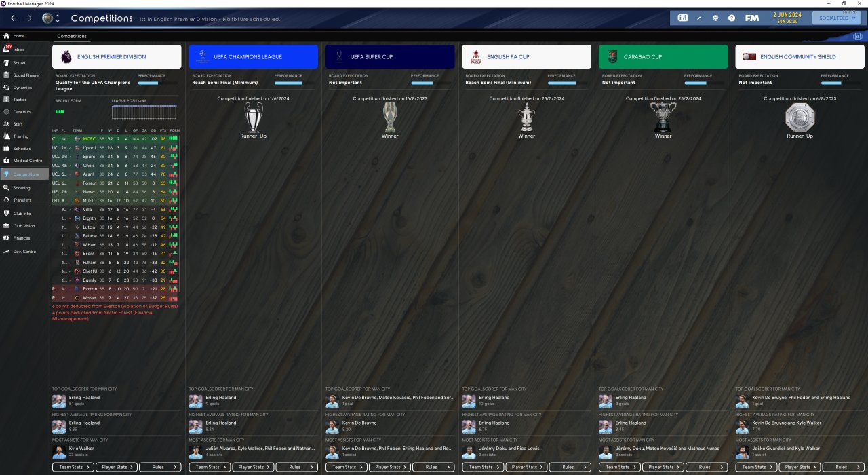The image size is (868, 475).
Task: Open Premier Division Rules
Action: (160, 467)
